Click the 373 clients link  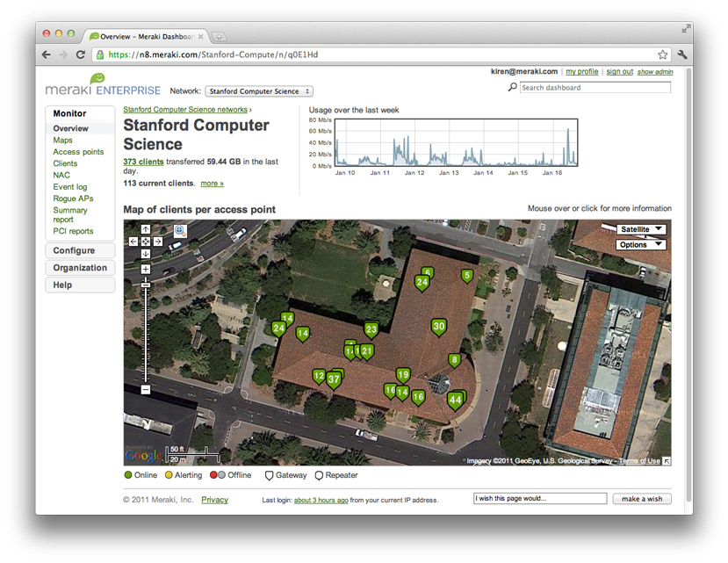(143, 162)
